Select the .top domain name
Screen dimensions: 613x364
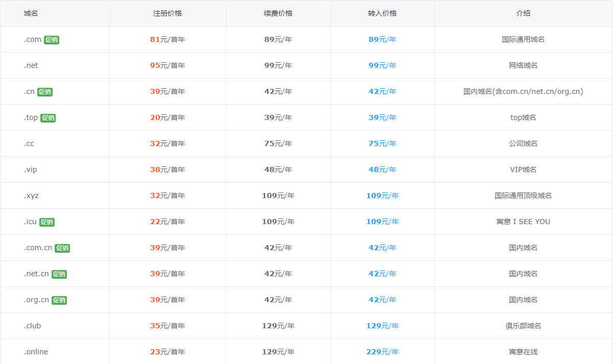[x=31, y=117]
